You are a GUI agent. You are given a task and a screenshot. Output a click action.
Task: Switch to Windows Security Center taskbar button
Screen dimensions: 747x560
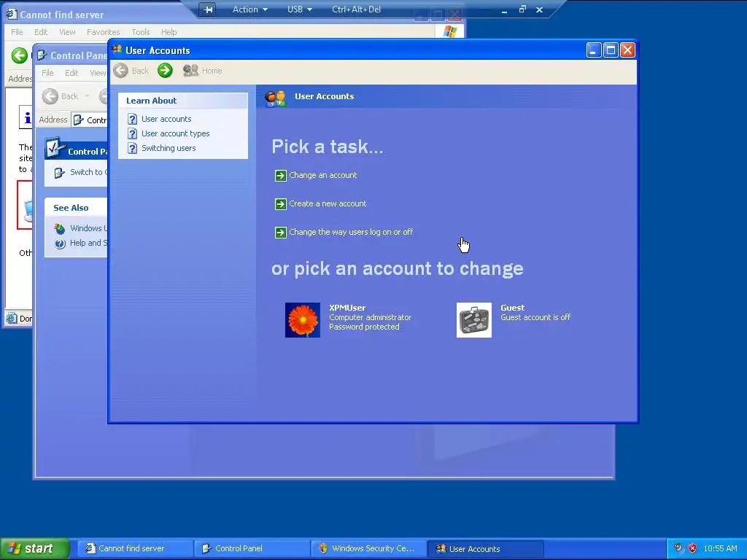pyautogui.click(x=368, y=548)
